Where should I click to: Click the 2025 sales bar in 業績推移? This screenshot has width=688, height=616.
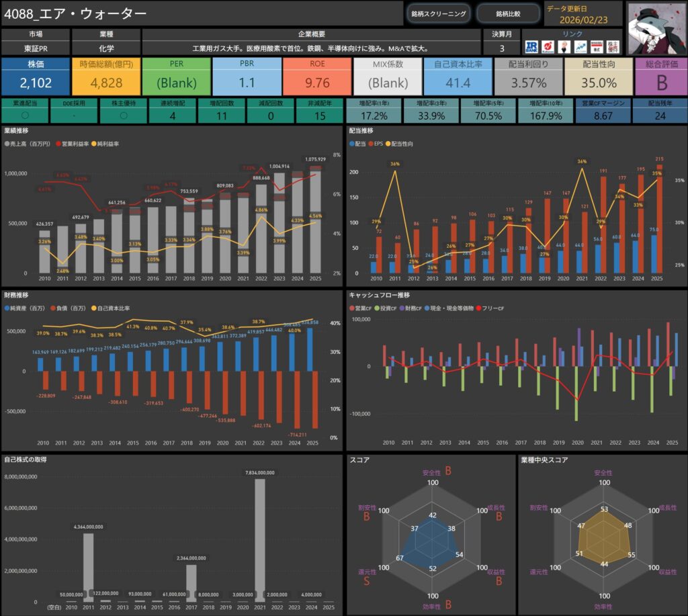click(315, 222)
